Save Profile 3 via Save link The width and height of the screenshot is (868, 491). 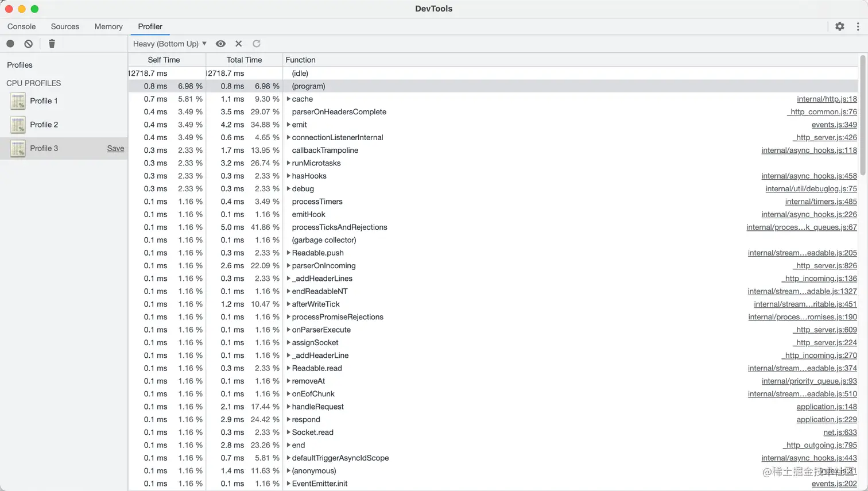[x=115, y=148]
